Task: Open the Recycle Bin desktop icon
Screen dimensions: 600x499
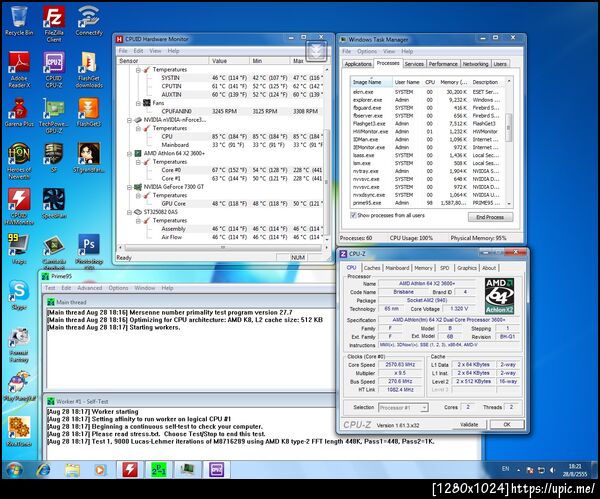Action: coord(19,21)
